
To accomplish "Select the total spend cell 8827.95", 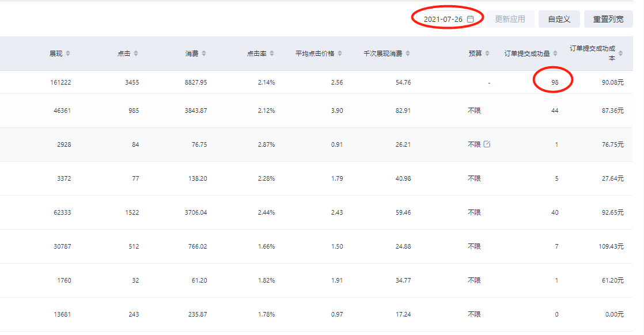I will [196, 82].
